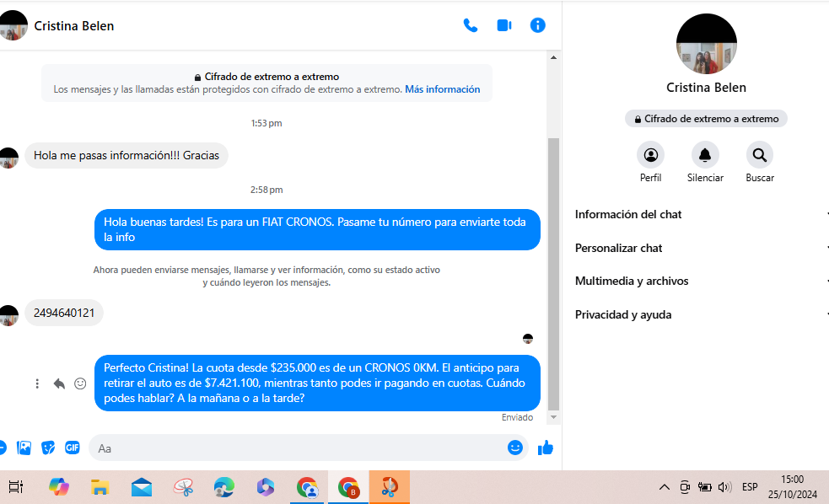The width and height of the screenshot is (829, 504).
Task: Open Microsoft Edge from the taskbar
Action: [x=224, y=487]
